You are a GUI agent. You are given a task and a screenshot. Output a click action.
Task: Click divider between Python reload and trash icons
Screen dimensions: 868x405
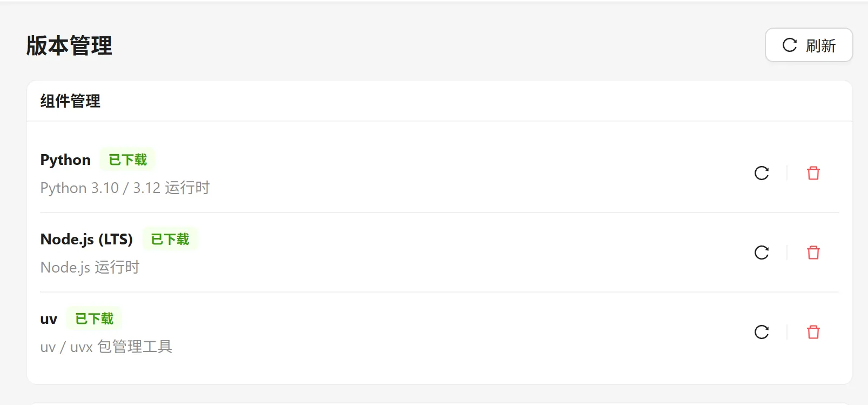787,173
